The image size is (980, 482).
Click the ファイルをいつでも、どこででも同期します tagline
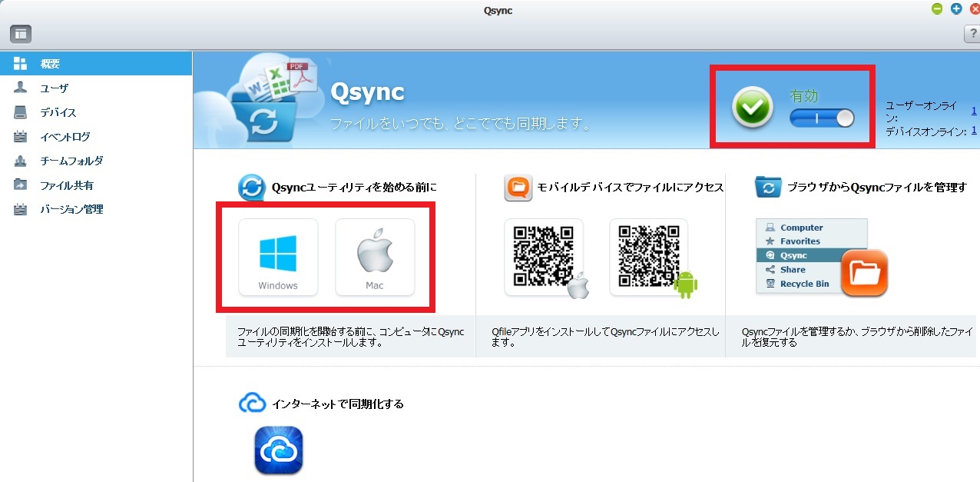coord(460,123)
